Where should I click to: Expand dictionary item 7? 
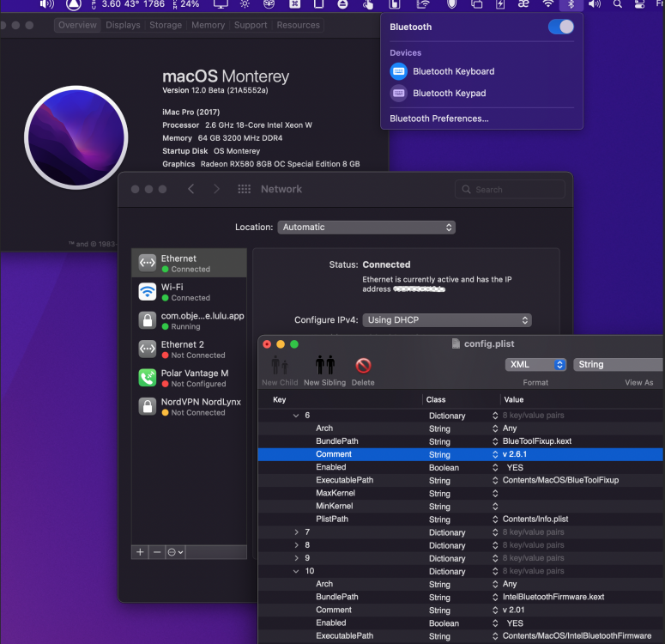coord(296,532)
